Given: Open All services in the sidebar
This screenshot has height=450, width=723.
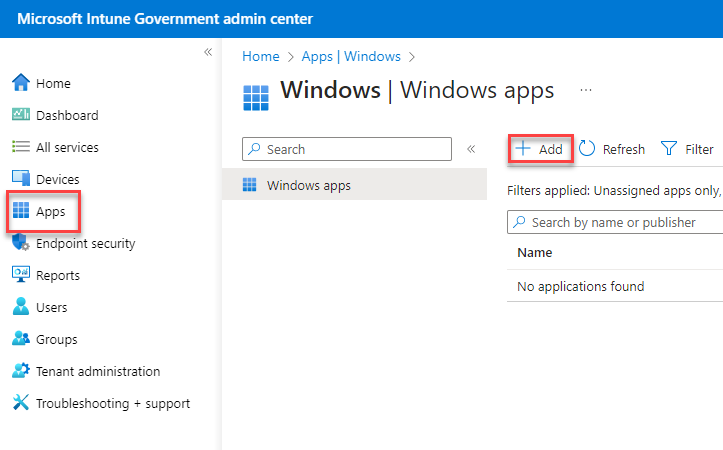Looking at the screenshot, I should [x=55, y=147].
